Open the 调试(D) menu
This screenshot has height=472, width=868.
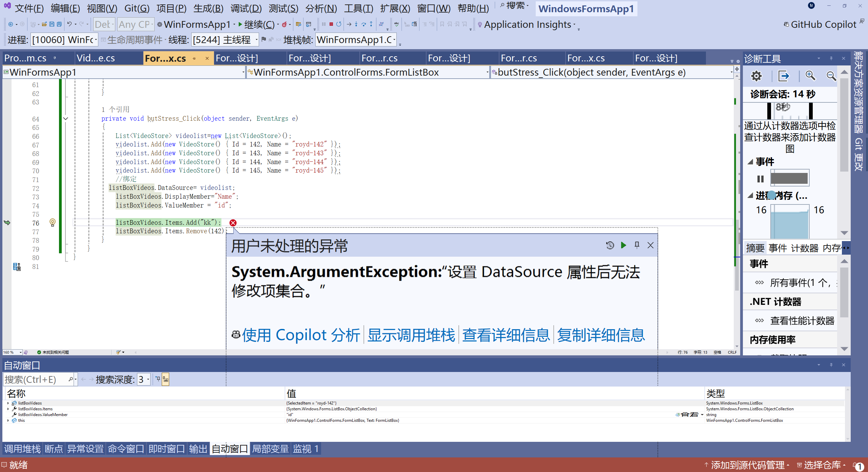(x=246, y=8)
